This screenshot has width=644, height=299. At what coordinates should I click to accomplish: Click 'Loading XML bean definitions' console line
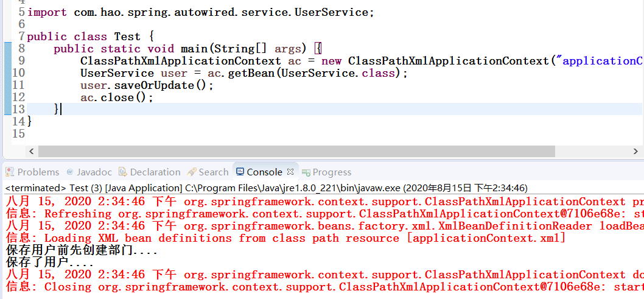pyautogui.click(x=285, y=238)
